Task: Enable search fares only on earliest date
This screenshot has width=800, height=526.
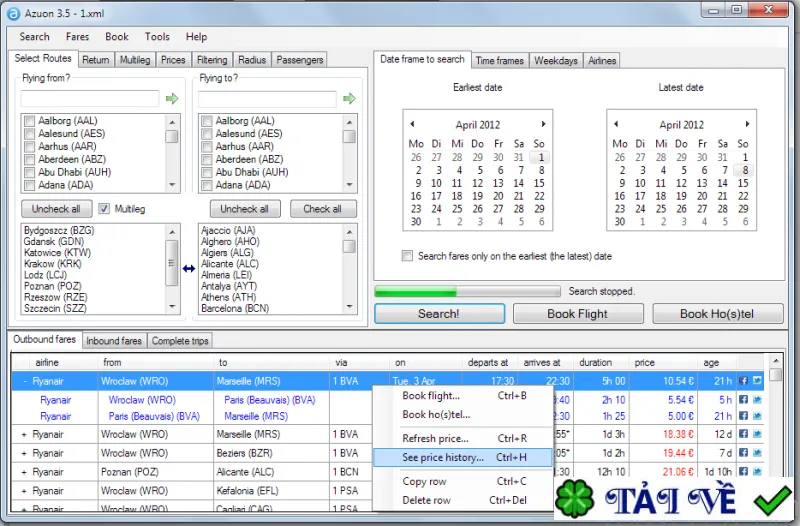Action: tap(407, 256)
